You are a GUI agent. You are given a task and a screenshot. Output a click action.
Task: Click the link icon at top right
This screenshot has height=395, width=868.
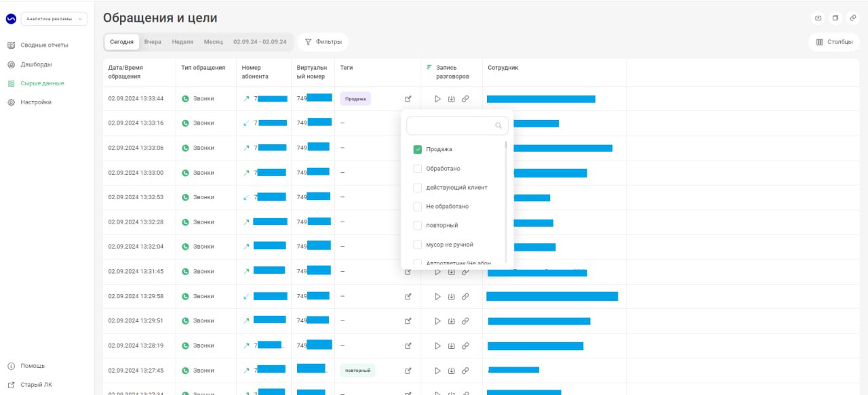click(x=853, y=18)
